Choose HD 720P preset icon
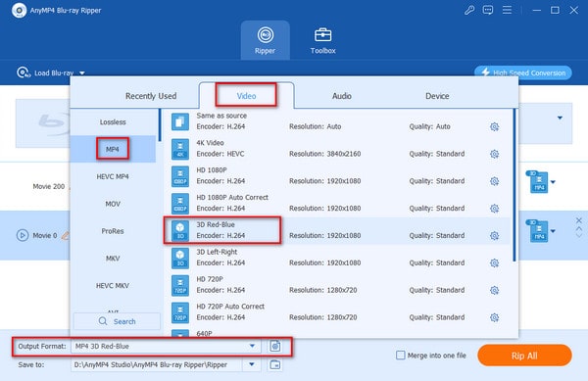Screen dimensions: 588x381 (180, 285)
